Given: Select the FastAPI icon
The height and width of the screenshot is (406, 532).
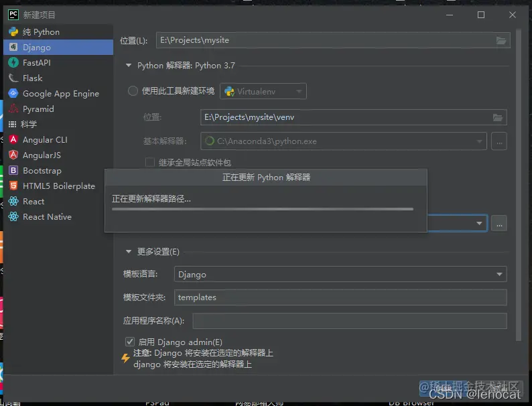Looking at the screenshot, I should (13, 62).
